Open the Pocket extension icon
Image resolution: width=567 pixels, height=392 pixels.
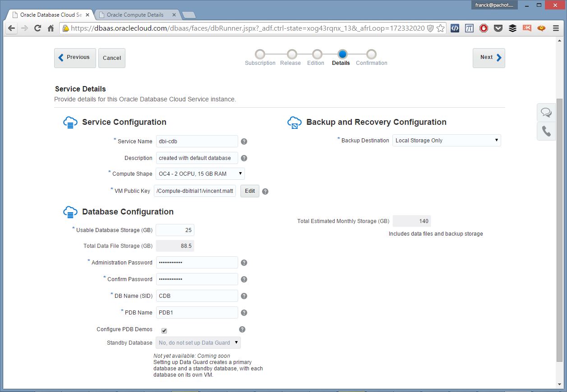(x=498, y=28)
